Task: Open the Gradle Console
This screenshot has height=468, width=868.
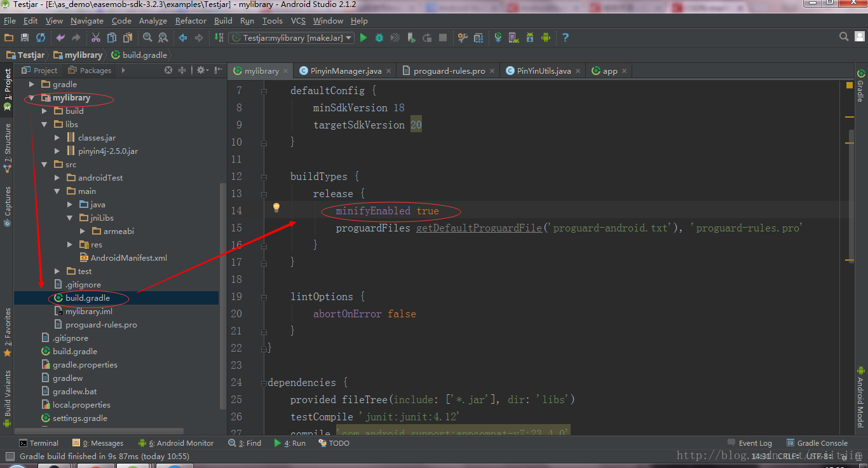Action: click(x=817, y=443)
